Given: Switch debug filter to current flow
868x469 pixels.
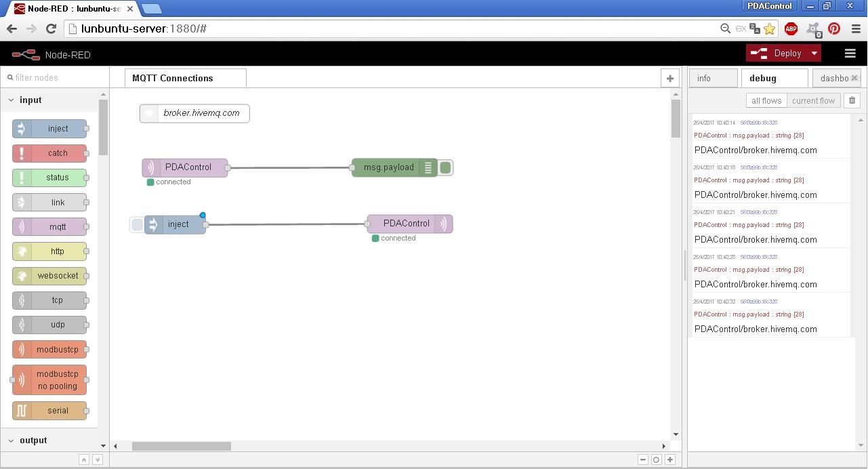Looking at the screenshot, I should point(813,100).
